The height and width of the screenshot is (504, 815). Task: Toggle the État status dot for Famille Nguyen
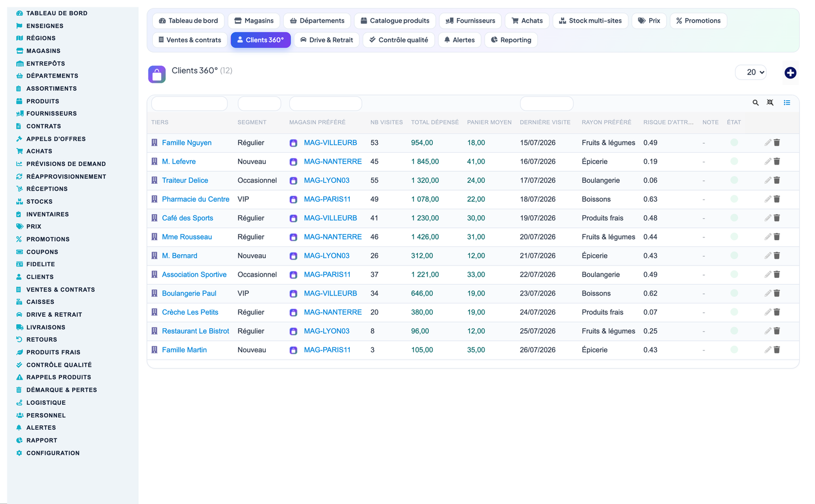tap(734, 143)
